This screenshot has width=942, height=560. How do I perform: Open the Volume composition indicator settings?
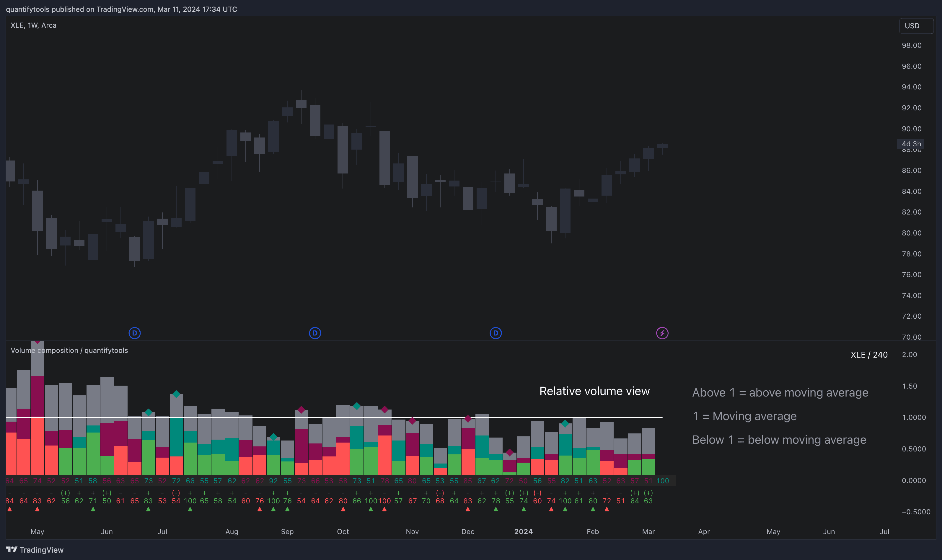point(69,350)
